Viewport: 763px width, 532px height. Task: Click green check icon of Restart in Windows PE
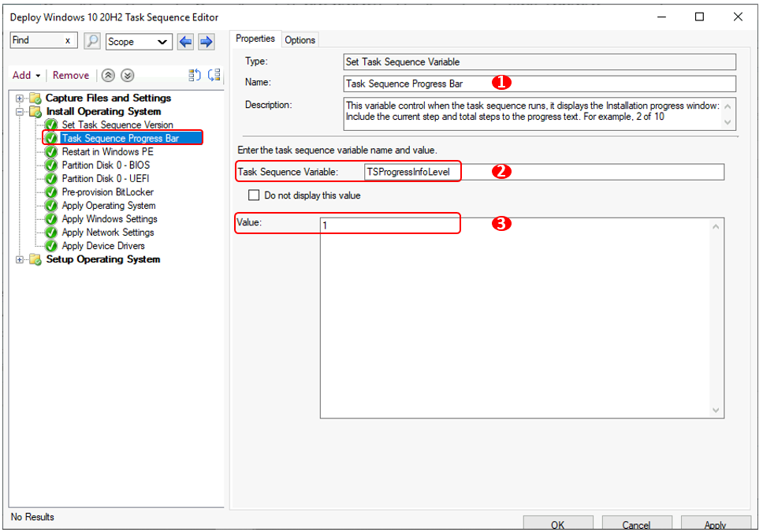click(51, 152)
